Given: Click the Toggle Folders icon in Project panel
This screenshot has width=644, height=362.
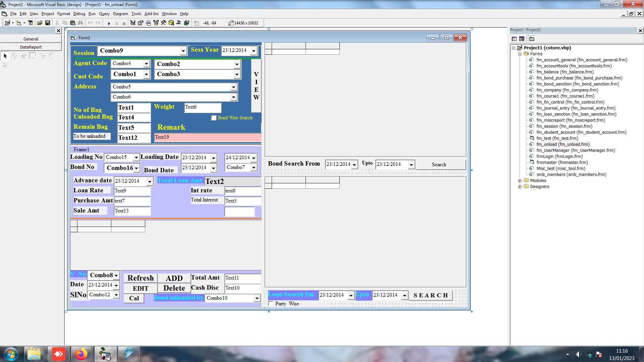Looking at the screenshot, I should (x=532, y=39).
